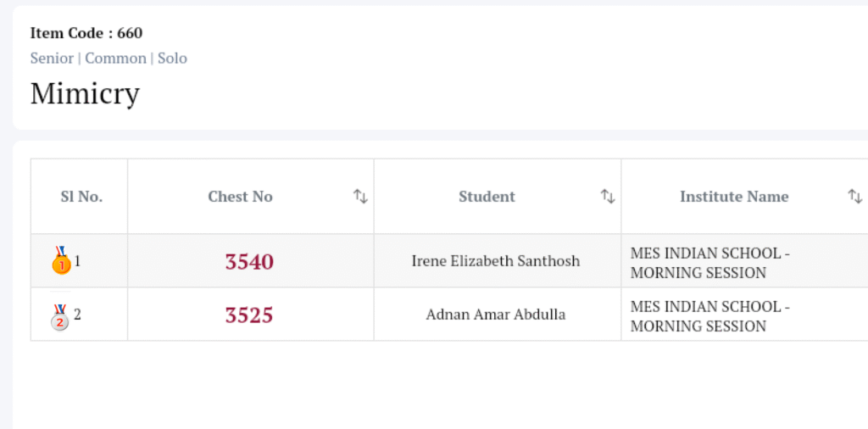Click student Adnan Amar Abdulla

496,315
